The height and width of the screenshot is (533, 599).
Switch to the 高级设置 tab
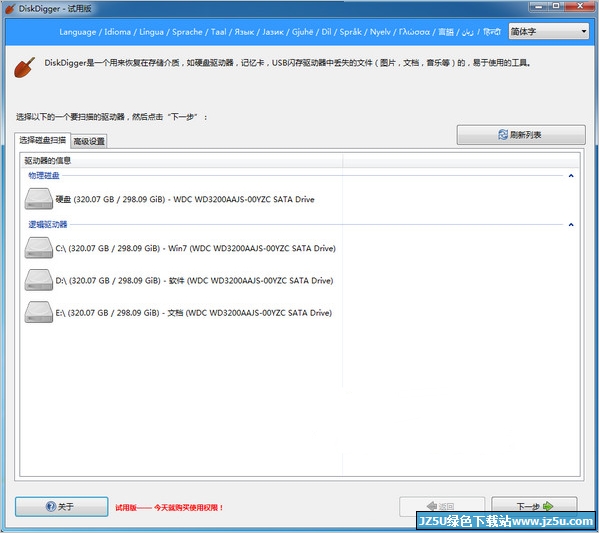click(x=89, y=141)
